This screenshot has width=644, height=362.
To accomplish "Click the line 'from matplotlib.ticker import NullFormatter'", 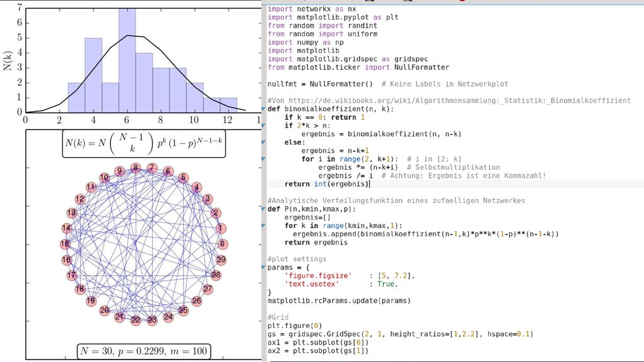I will 358,67.
